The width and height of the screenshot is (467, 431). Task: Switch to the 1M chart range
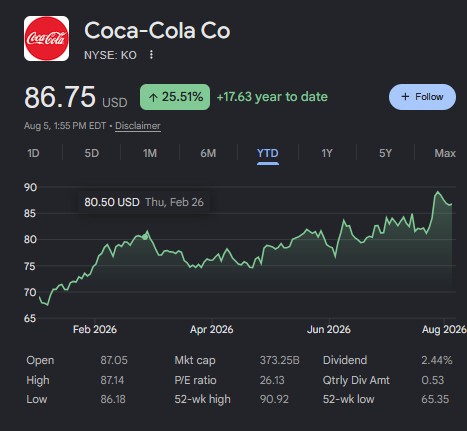pos(150,153)
